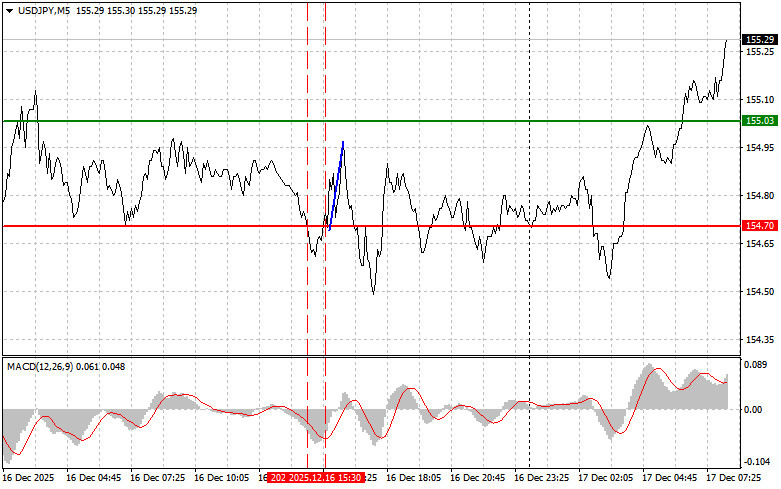The height and width of the screenshot is (489, 781).
Task: Click the time label 17 Dec 07:25
Action: [734, 478]
